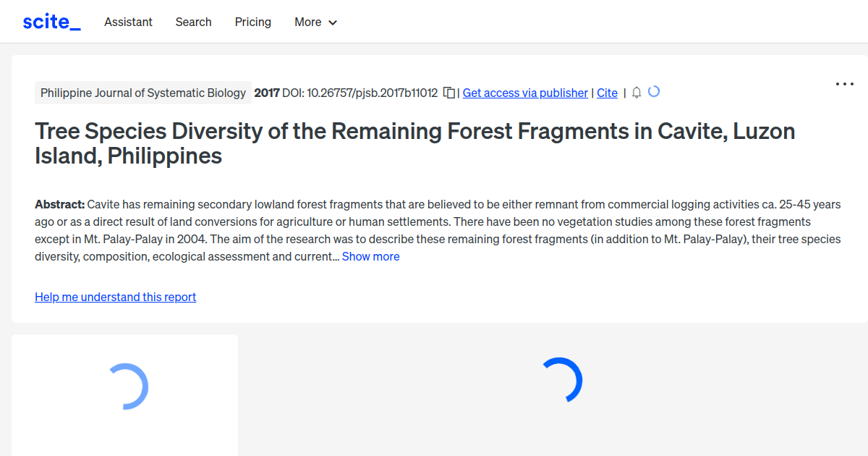Click the notification bell icon
This screenshot has width=868, height=456.
tap(636, 93)
